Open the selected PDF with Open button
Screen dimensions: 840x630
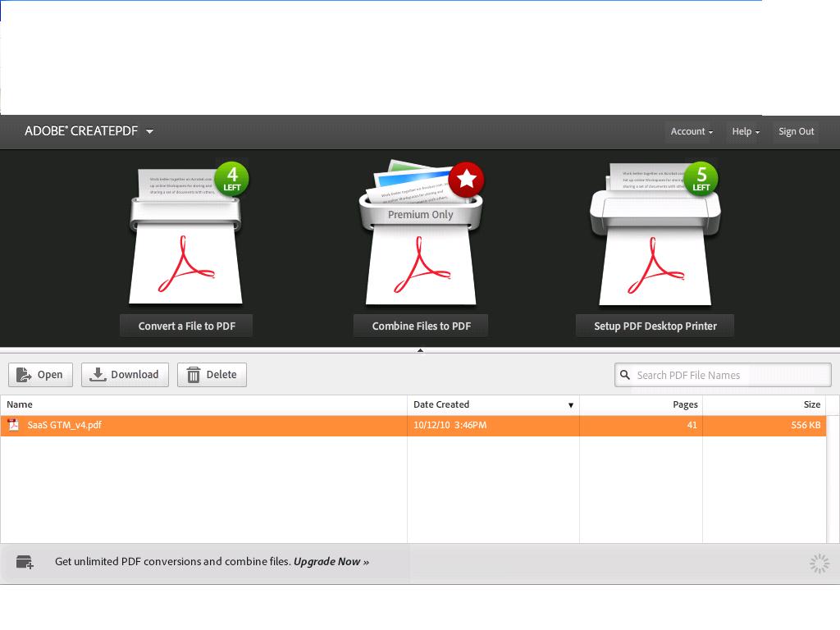pyautogui.click(x=41, y=374)
